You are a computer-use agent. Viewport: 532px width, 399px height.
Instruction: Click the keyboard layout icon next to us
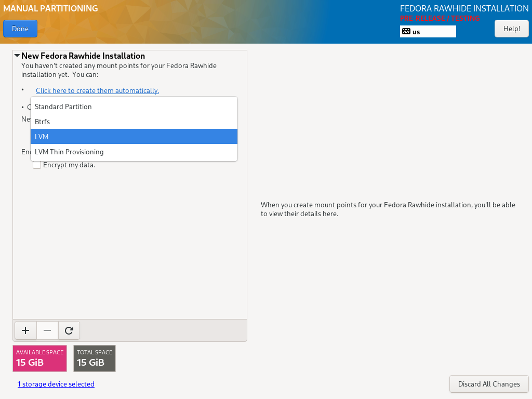click(406, 32)
